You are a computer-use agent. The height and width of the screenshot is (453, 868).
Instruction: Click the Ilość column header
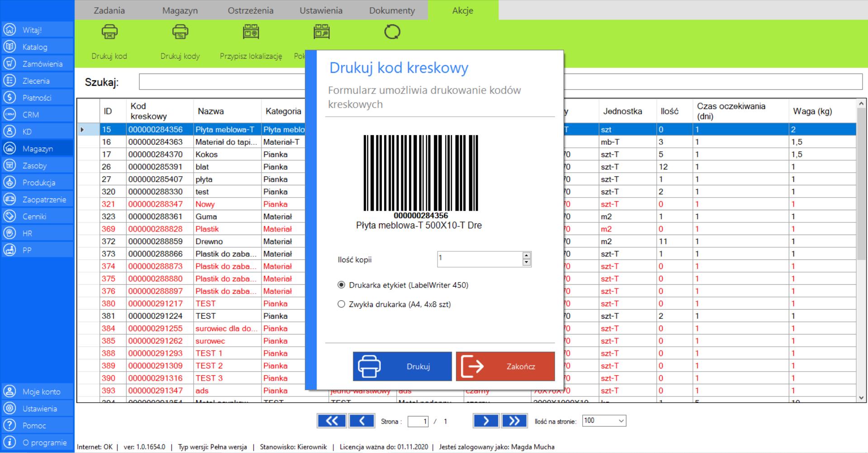[x=674, y=111]
